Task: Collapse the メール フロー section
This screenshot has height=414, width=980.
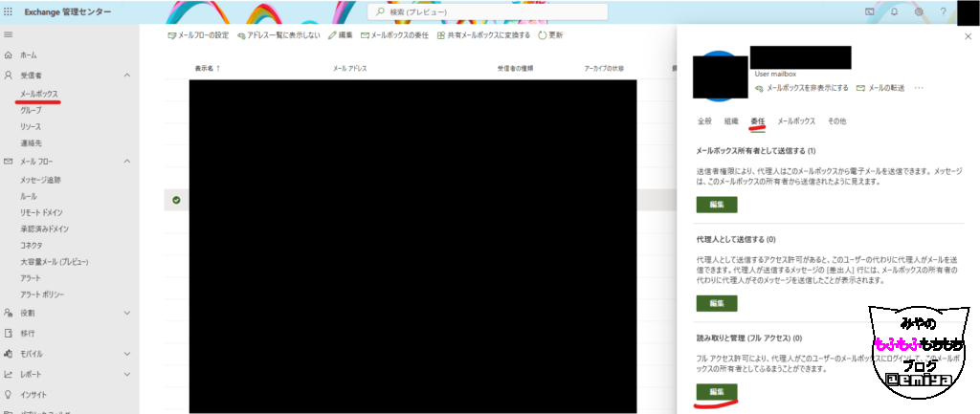Action: pos(127,162)
